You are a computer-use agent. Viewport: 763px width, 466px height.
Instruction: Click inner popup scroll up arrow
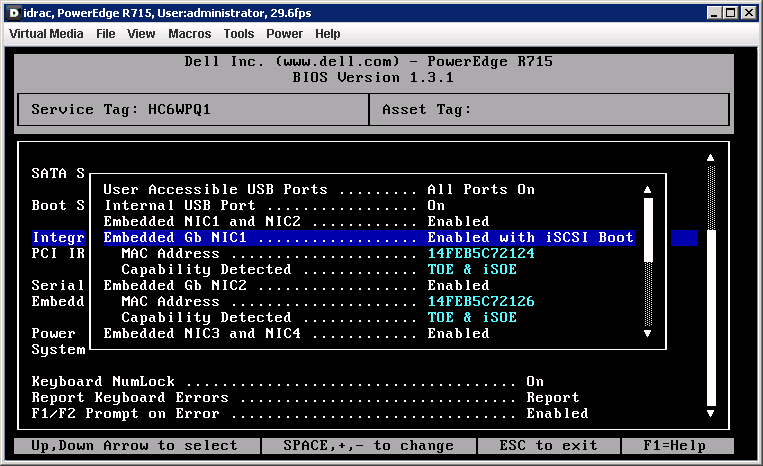(x=647, y=189)
